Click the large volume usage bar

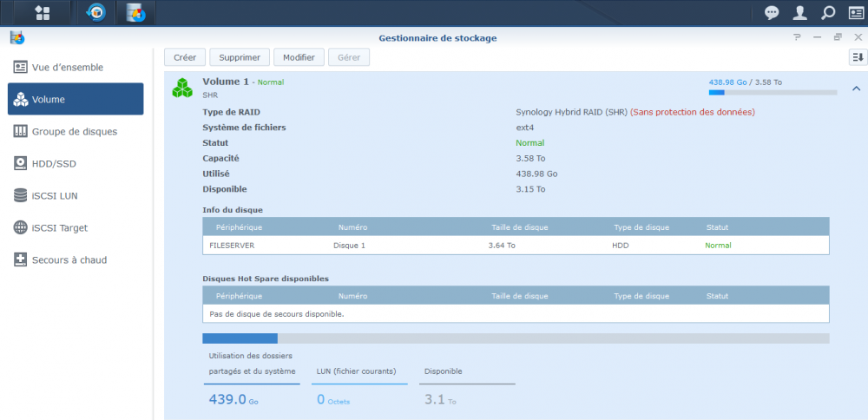516,338
